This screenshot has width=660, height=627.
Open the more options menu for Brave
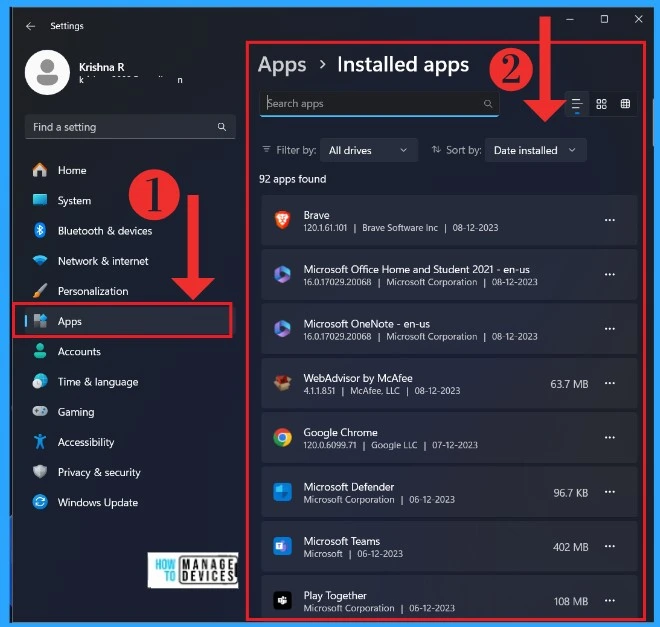pos(609,220)
